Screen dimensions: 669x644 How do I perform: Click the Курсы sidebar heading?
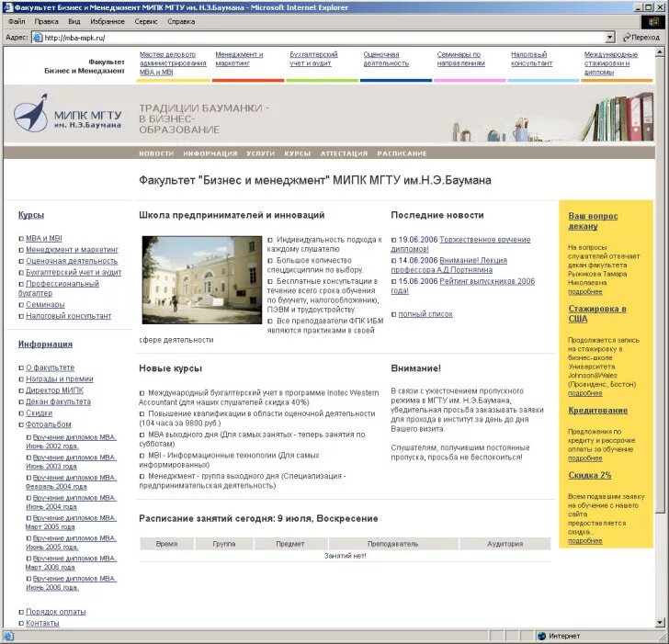[x=31, y=215]
